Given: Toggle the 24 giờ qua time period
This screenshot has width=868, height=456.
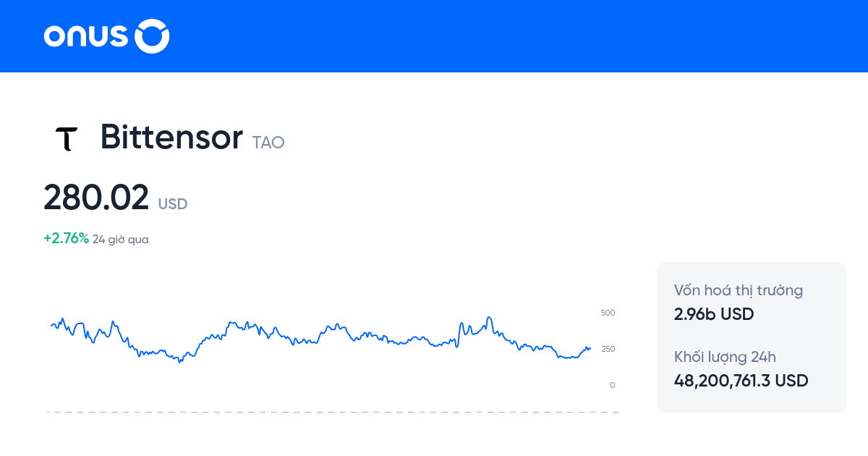Looking at the screenshot, I should tap(119, 239).
